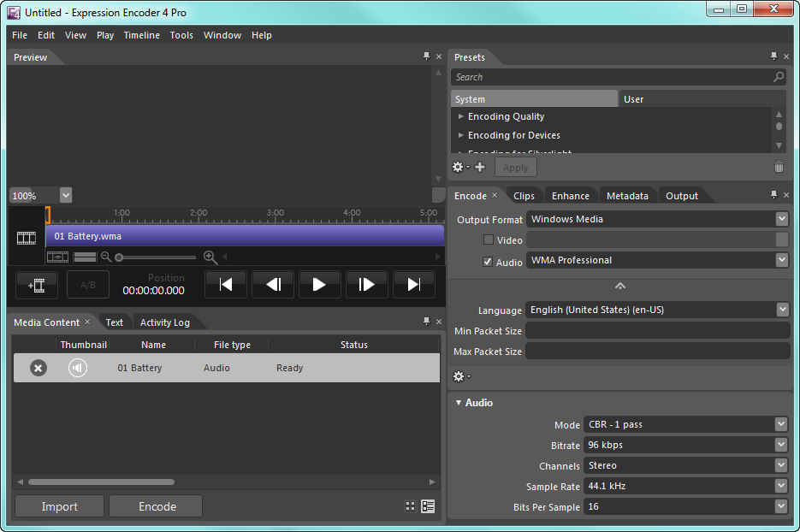Step forward one frame
The height and width of the screenshot is (532, 800).
pyautogui.click(x=366, y=285)
